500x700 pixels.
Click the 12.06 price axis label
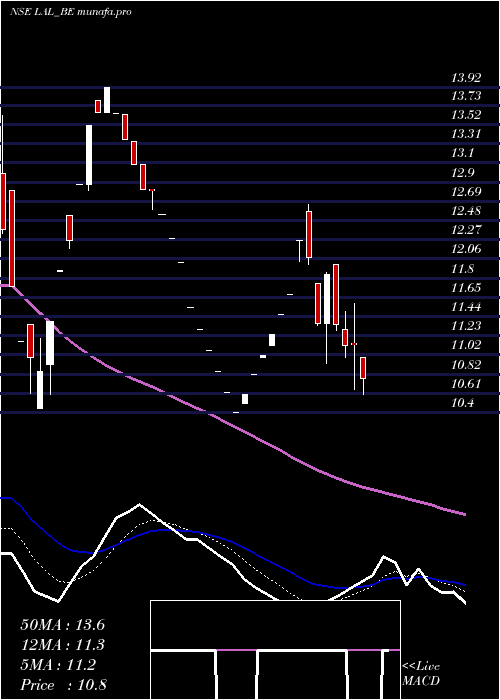tap(466, 249)
